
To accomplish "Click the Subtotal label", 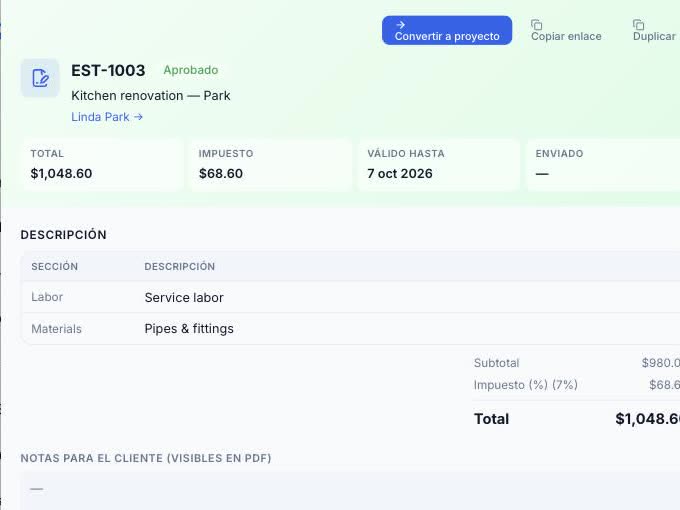I will (496, 363).
